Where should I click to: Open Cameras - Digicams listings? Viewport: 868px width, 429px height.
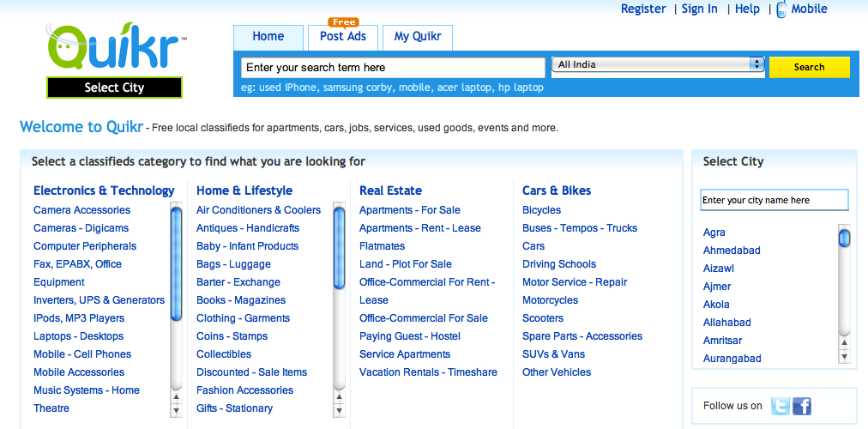[81, 228]
